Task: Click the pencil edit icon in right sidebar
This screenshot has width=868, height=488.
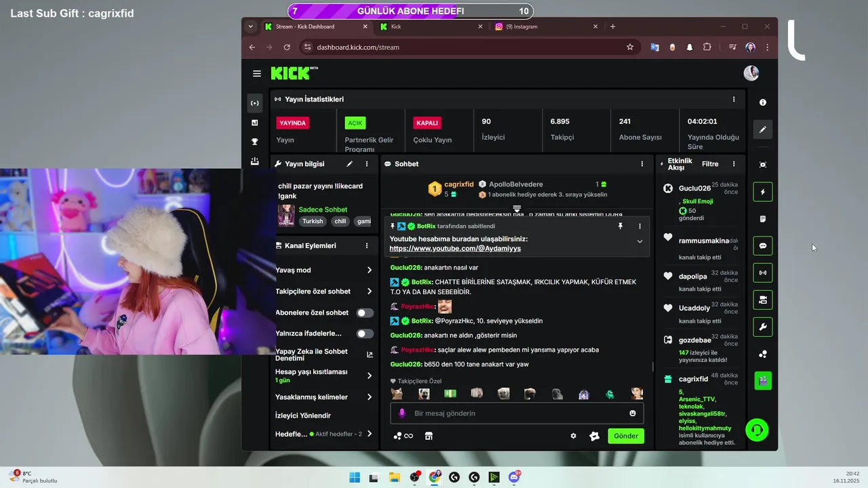Action: tap(763, 129)
